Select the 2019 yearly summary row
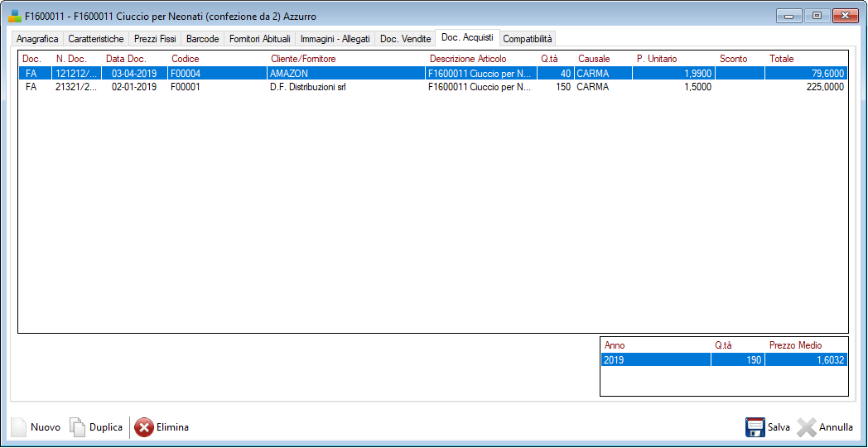Screen dimensions: 868x448 [654, 360]
